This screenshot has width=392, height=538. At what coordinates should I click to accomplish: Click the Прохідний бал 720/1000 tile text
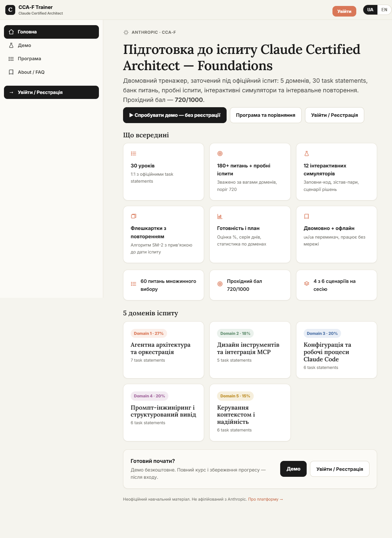[244, 285]
